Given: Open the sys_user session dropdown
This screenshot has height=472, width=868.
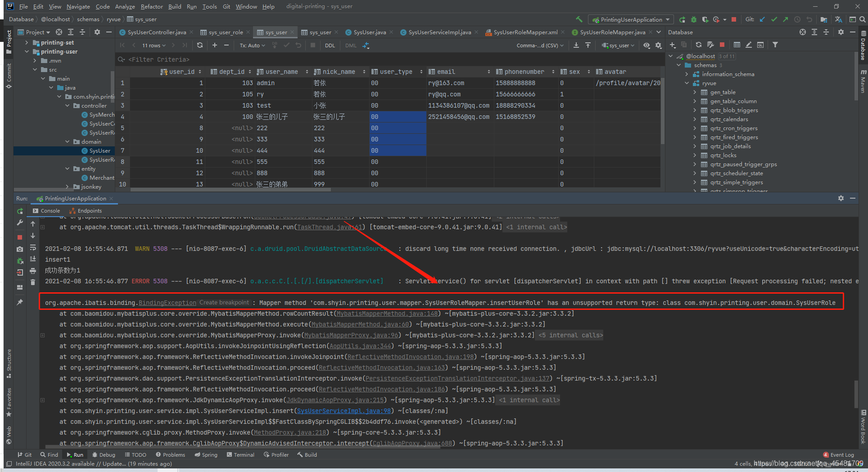Looking at the screenshot, I should click(618, 45).
